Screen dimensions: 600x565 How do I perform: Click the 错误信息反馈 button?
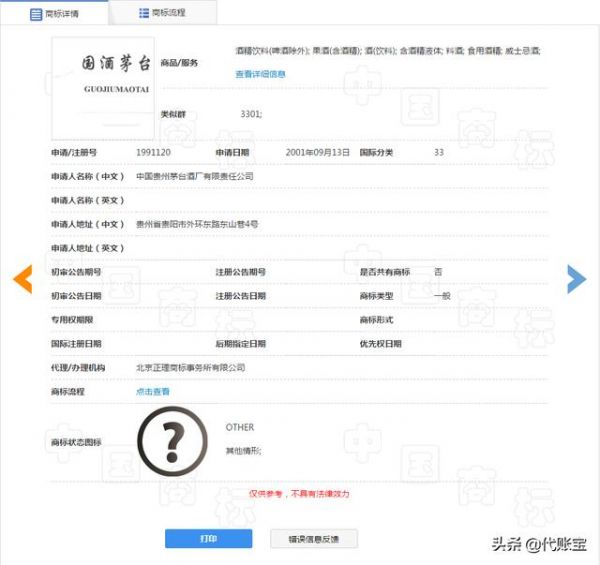[313, 539]
